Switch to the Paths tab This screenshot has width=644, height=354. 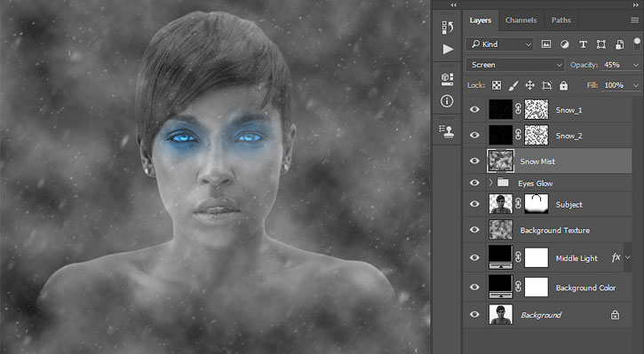click(x=561, y=20)
